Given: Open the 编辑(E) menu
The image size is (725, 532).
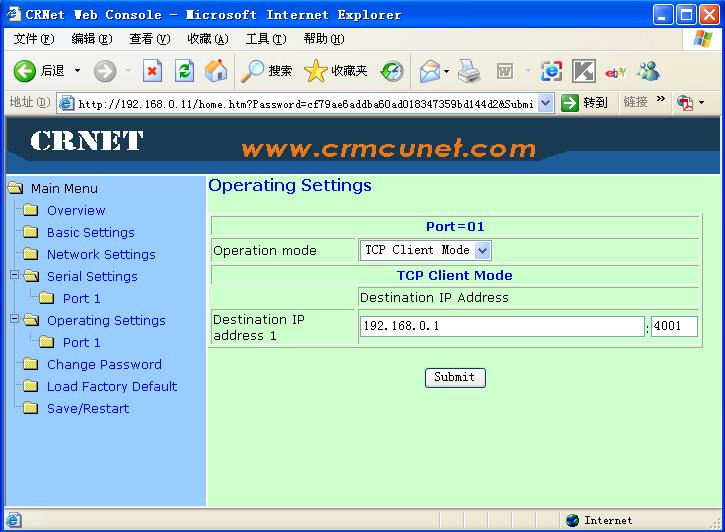Looking at the screenshot, I should point(92,39).
